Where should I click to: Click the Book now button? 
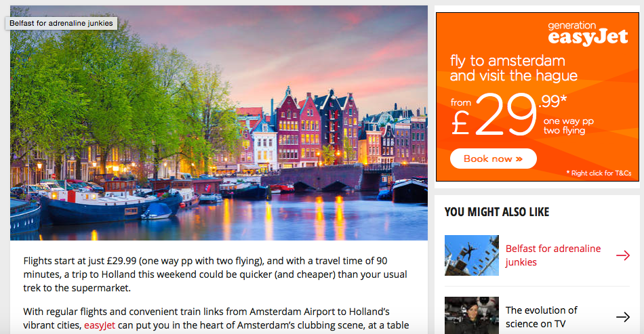[494, 159]
